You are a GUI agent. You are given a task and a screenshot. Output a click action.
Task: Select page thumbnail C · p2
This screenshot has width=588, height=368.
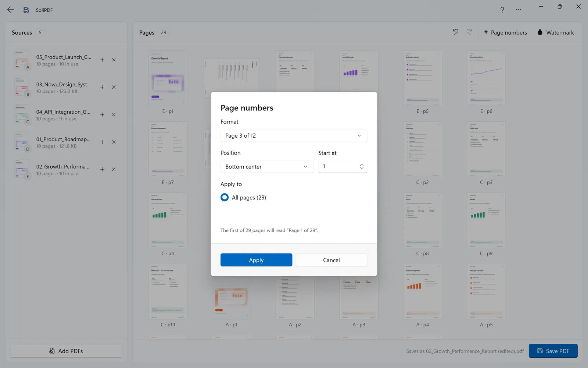pyautogui.click(x=422, y=149)
